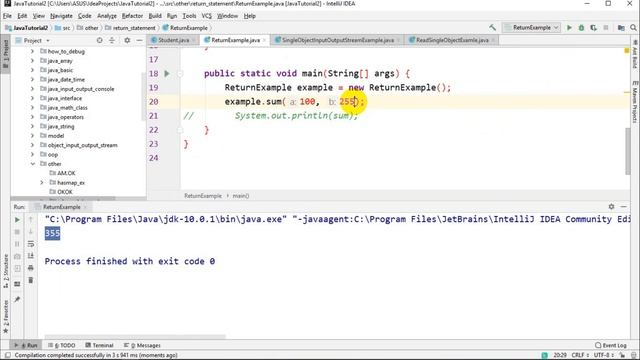Click the 355 output in console

coord(52,233)
